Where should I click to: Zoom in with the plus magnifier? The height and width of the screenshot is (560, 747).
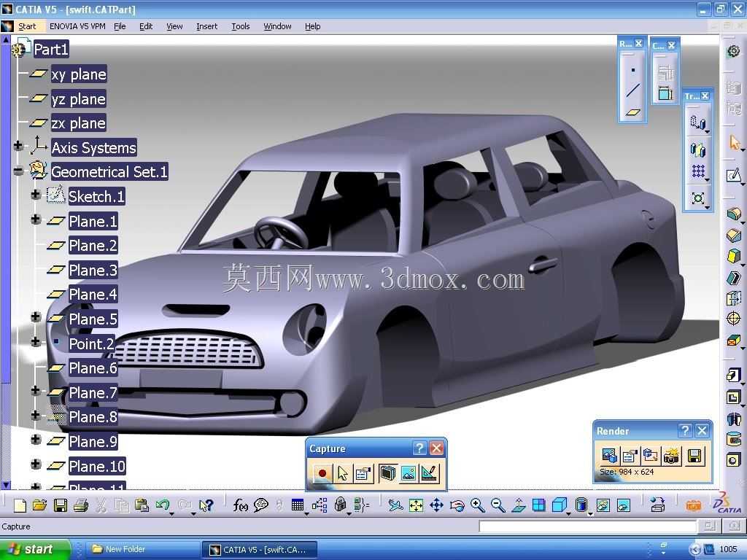click(x=477, y=505)
